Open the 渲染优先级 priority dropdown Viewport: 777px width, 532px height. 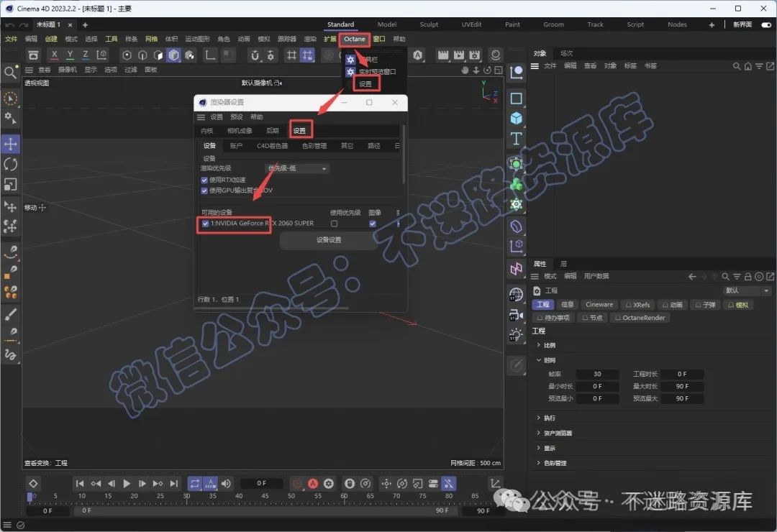[297, 168]
